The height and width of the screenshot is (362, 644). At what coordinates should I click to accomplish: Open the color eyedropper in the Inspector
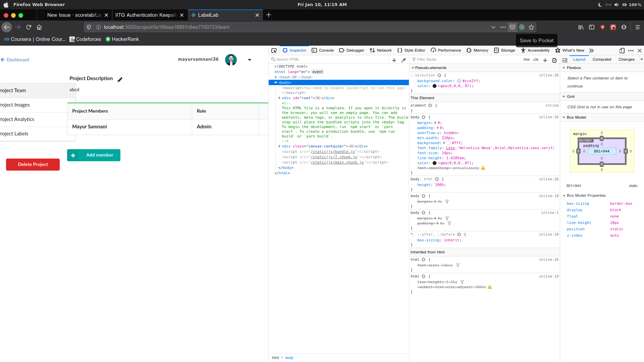[x=404, y=60]
